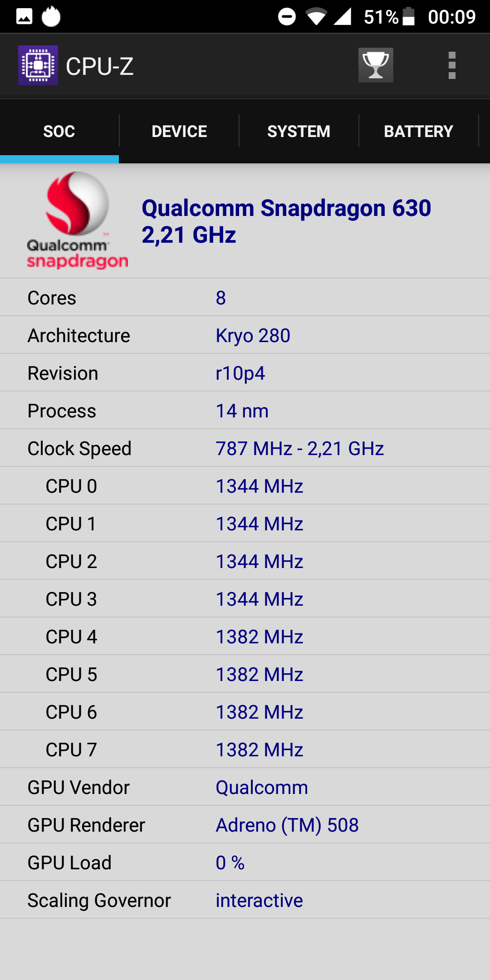Tap the GPU Load row
490x980 pixels.
coord(245,862)
